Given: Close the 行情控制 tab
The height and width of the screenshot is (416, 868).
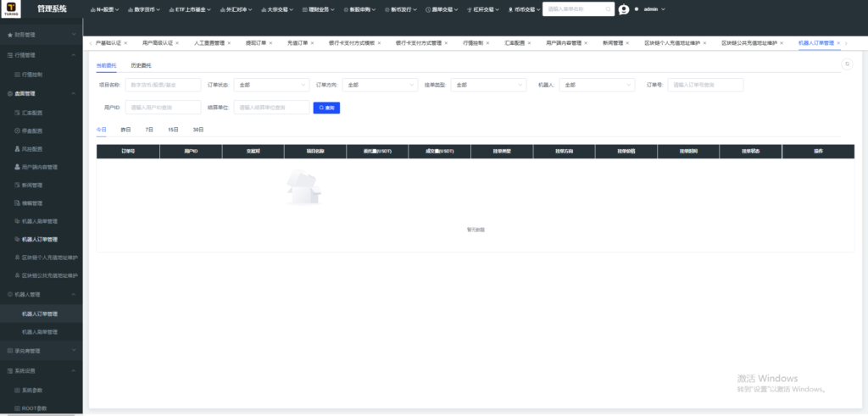Looking at the screenshot, I should coord(487,43).
